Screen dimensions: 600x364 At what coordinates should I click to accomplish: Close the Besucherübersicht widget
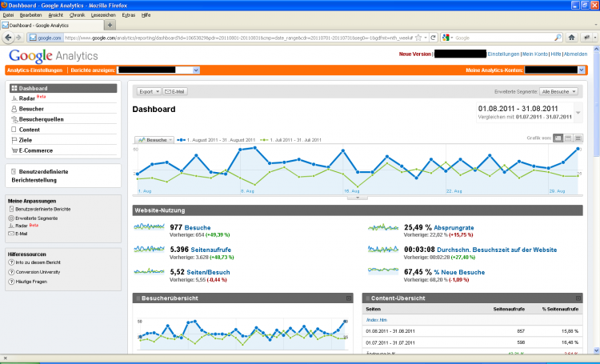coord(349,298)
